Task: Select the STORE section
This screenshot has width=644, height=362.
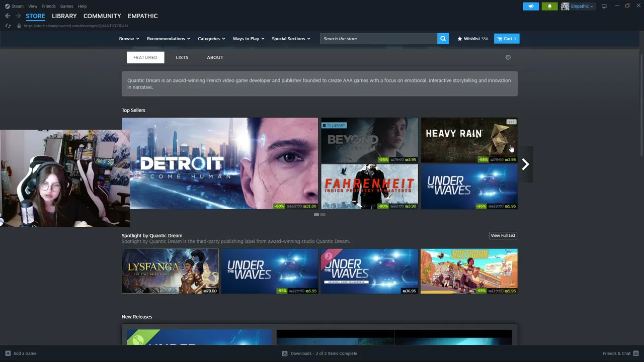Action: point(35,16)
